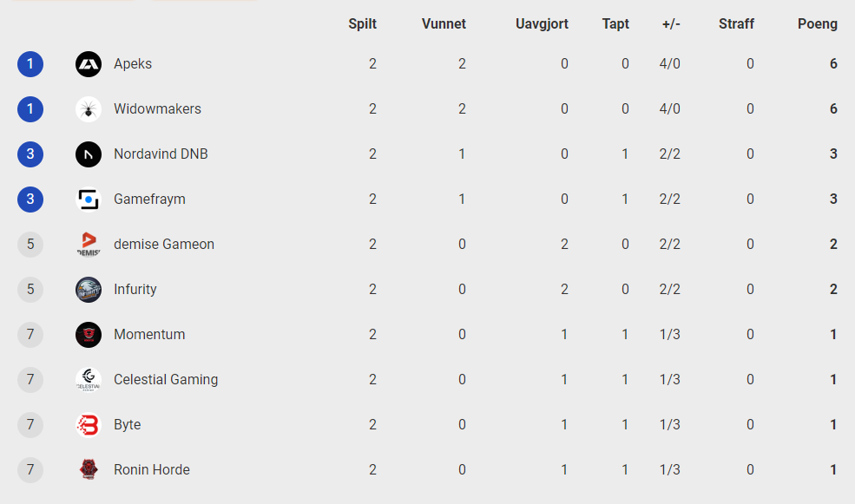Click the Uavgjort column header
Image resolution: width=855 pixels, height=504 pixels.
542,24
